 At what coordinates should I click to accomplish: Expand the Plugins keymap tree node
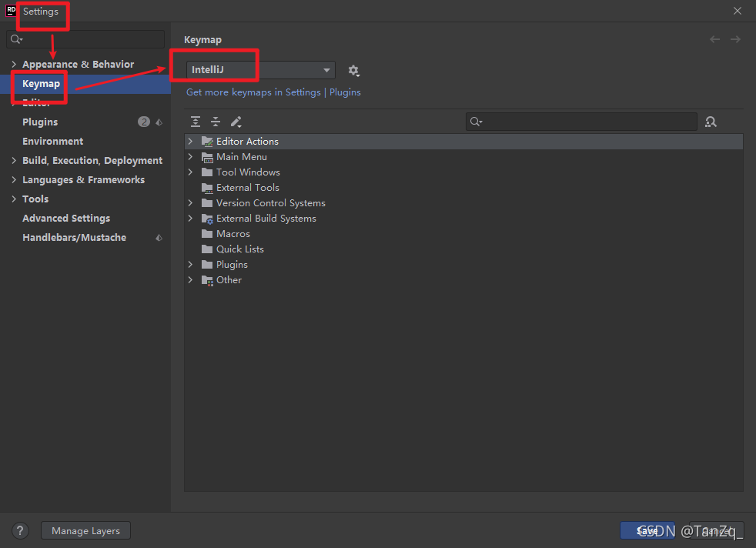[190, 265]
